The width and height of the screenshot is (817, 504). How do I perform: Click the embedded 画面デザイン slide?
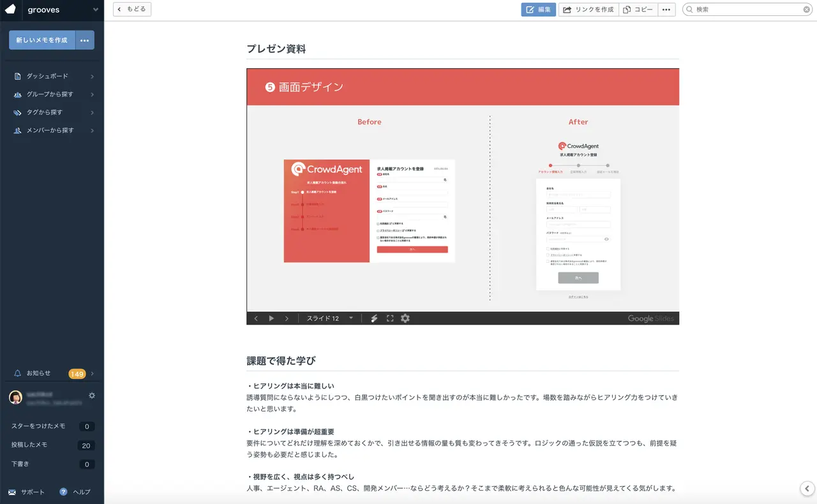(x=463, y=190)
